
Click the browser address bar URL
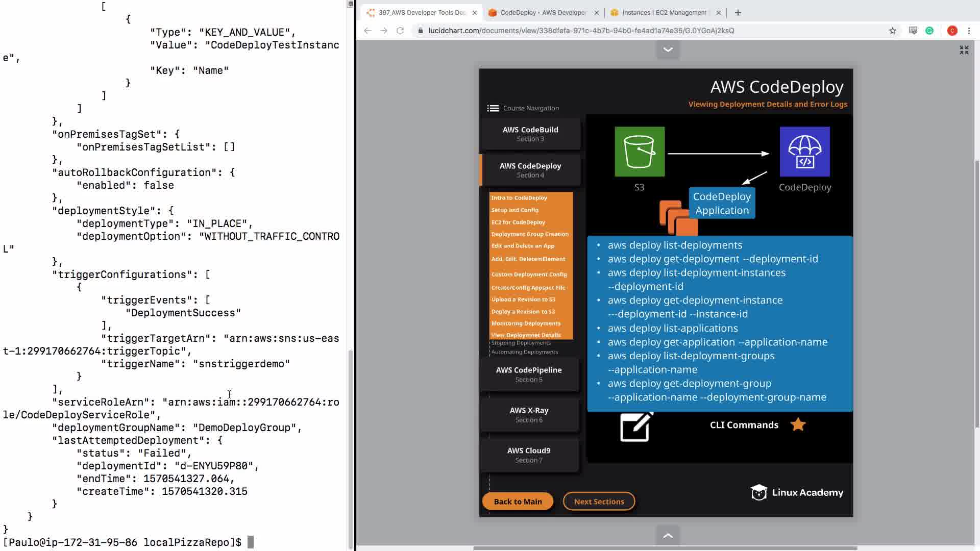coord(581,31)
